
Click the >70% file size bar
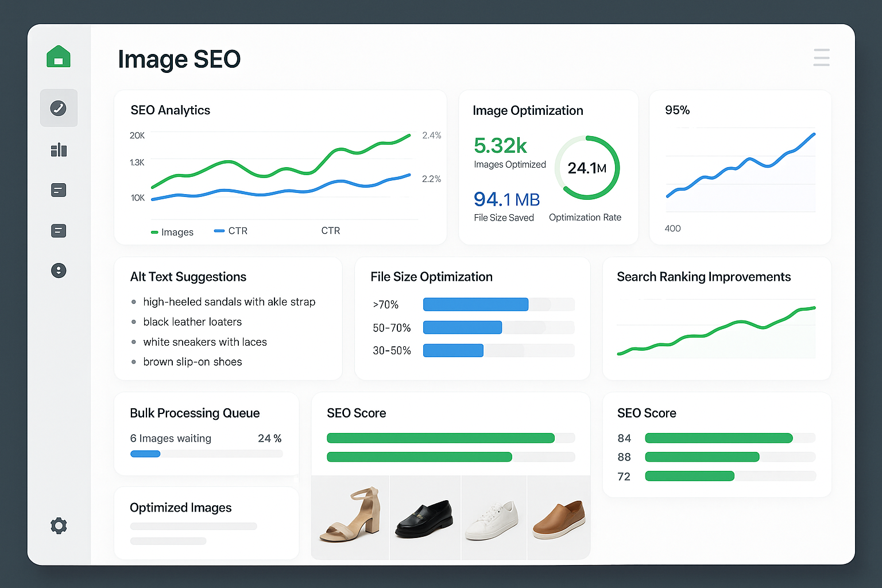(475, 304)
